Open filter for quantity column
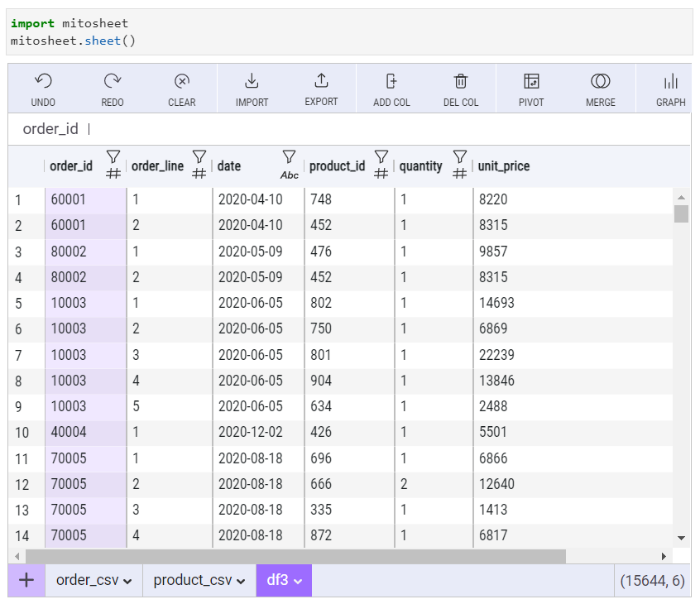Screen dimensions: 700x604 [460, 157]
